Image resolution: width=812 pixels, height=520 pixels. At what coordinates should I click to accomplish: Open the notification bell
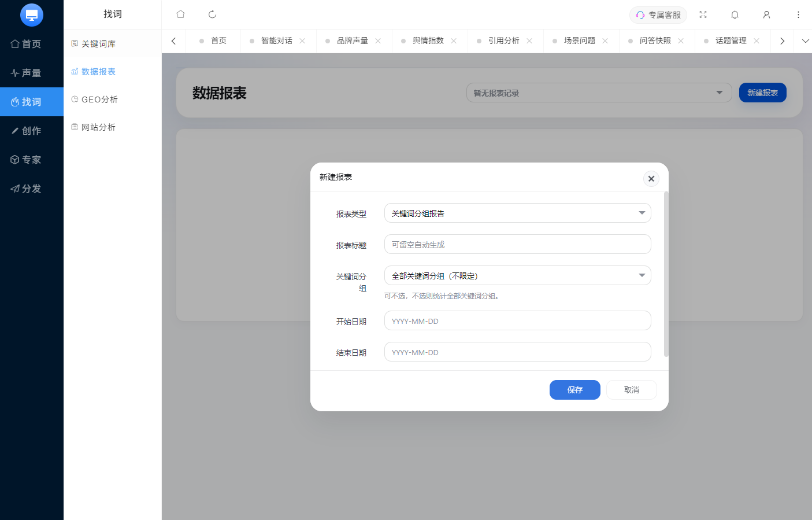[735, 14]
